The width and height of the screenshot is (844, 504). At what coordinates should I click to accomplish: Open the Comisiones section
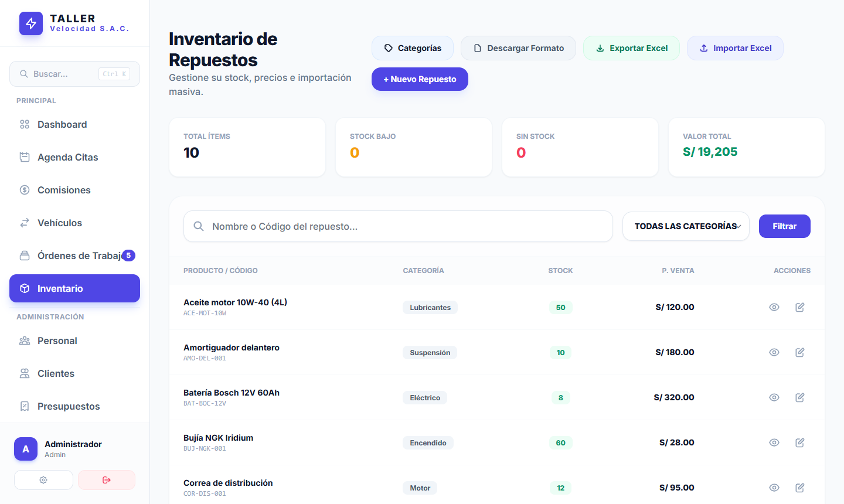pyautogui.click(x=74, y=190)
